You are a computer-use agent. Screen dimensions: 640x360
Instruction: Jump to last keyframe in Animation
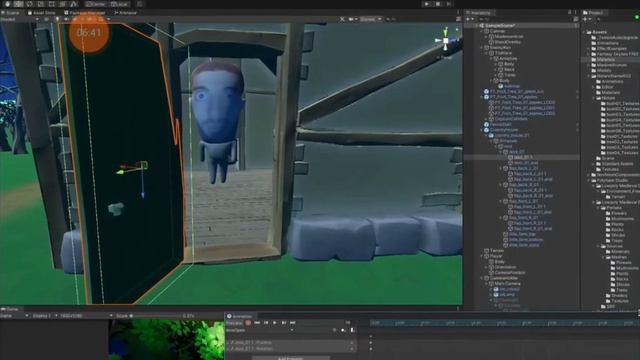pos(293,323)
